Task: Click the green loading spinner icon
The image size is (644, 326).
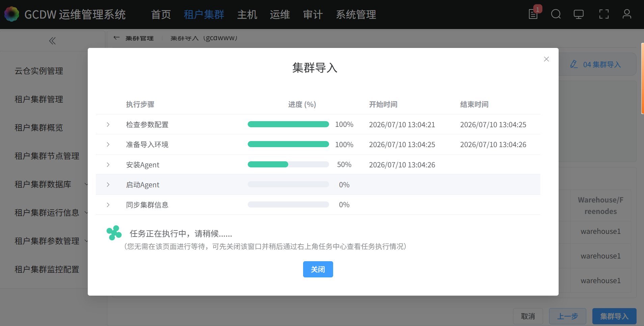Action: pos(114,233)
